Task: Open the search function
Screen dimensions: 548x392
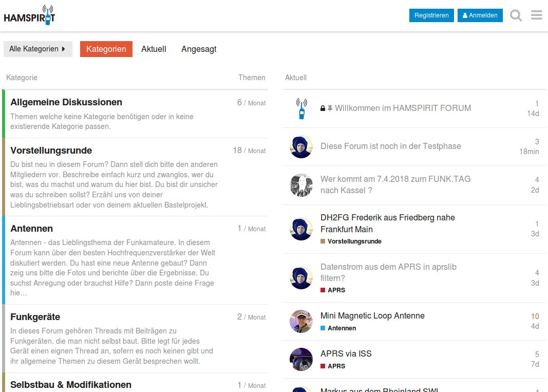Action: (x=515, y=15)
